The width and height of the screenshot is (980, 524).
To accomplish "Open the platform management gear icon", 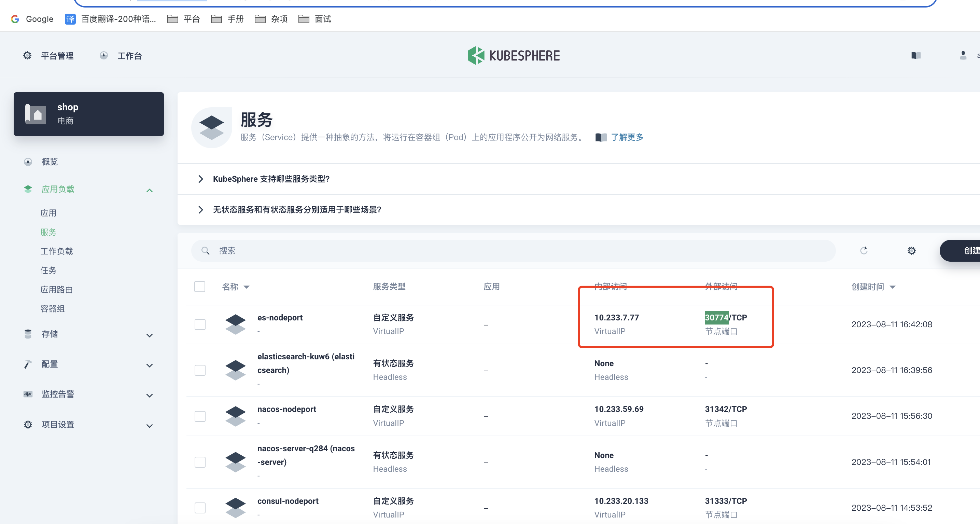I will tap(27, 56).
